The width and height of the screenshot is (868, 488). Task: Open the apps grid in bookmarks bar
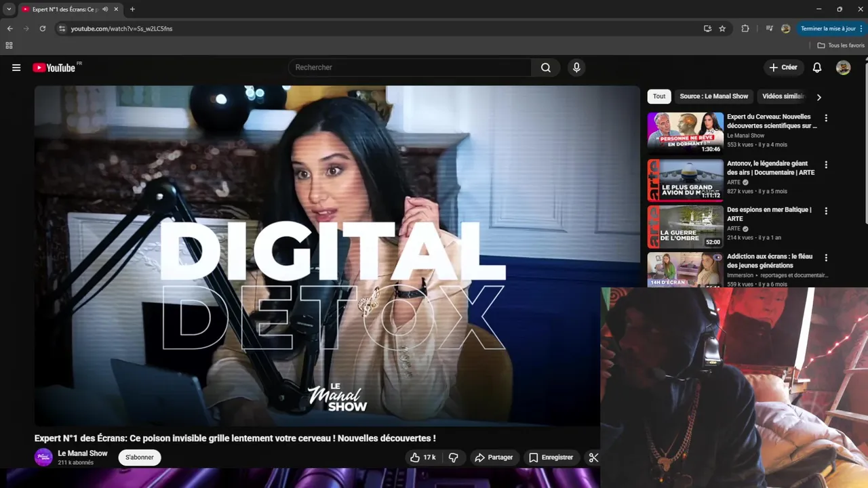click(9, 45)
